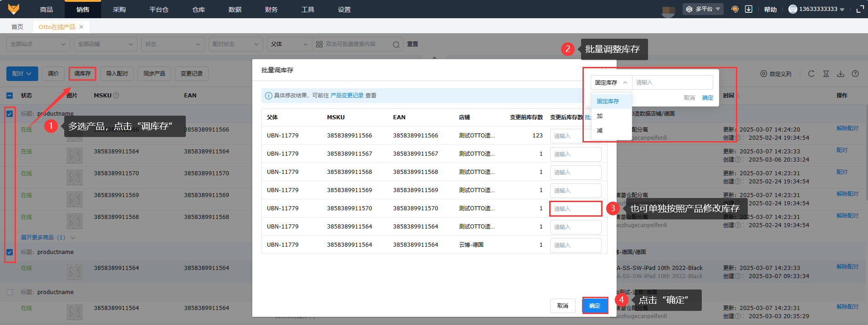This screenshot has height=325, width=868.
Task: Open the 采购 menu in top navigation
Action: coord(119,10)
